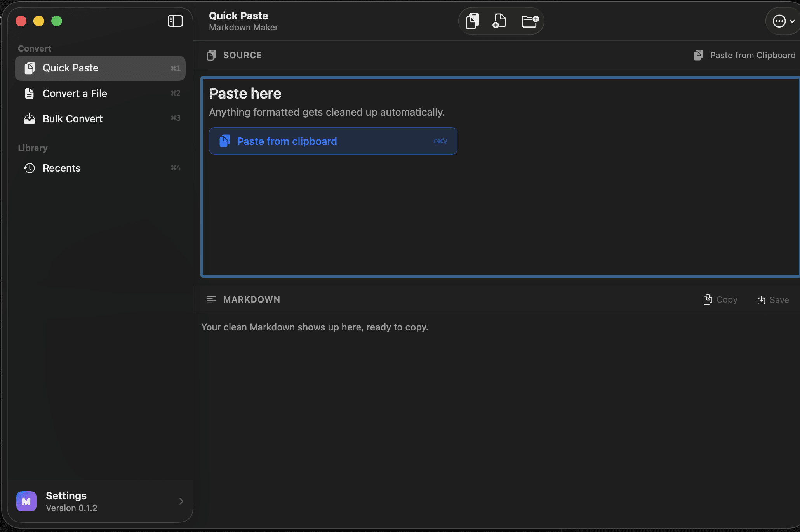Image resolution: width=800 pixels, height=532 pixels.
Task: Click the green zoom window button
Action: (57, 21)
